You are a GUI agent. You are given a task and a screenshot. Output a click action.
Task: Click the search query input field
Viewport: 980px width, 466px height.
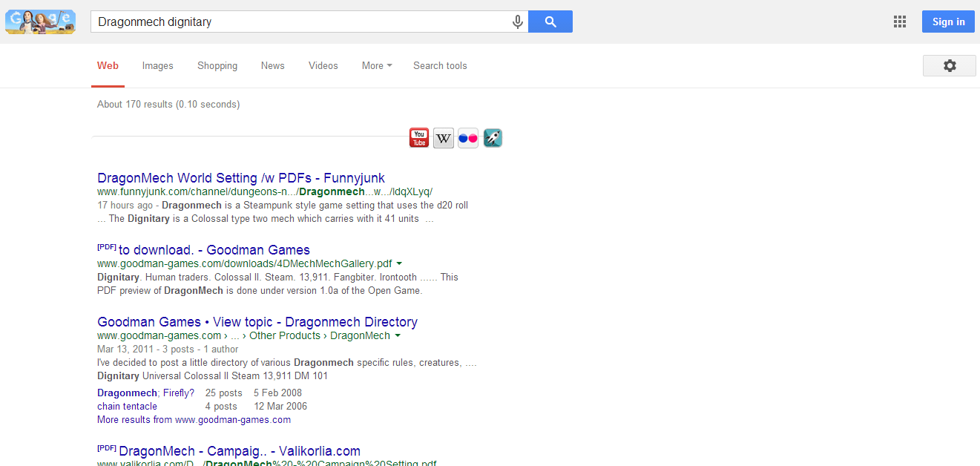click(x=300, y=22)
